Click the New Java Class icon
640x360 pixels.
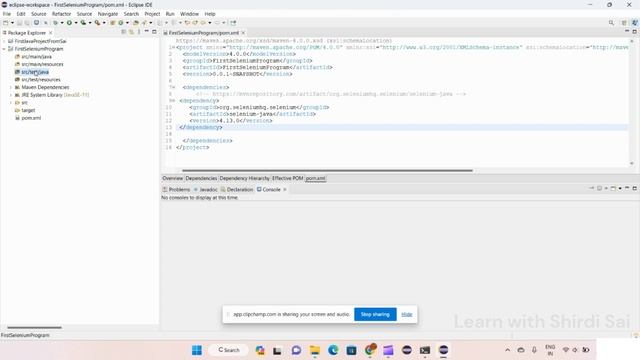pyautogui.click(x=121, y=23)
